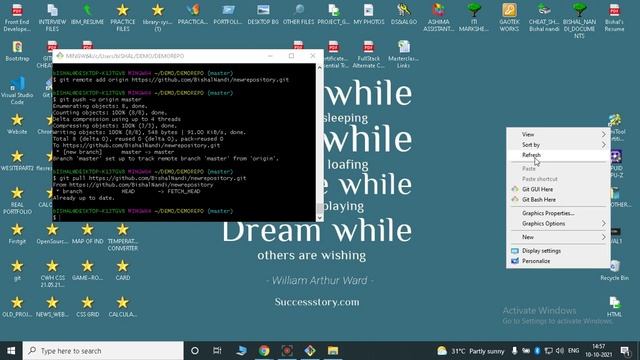Image resolution: width=640 pixels, height=360 pixels.
Task: Select CSS GRID starred folder icon
Action: [87, 307]
